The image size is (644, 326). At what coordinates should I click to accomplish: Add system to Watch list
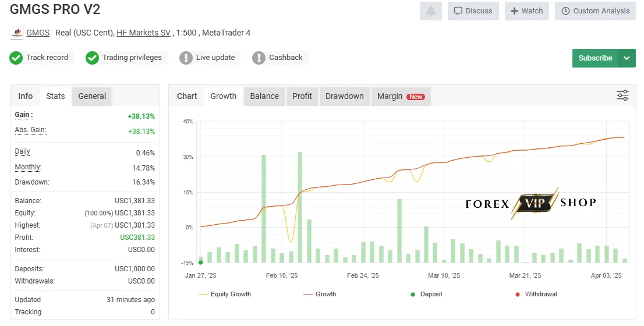point(527,11)
